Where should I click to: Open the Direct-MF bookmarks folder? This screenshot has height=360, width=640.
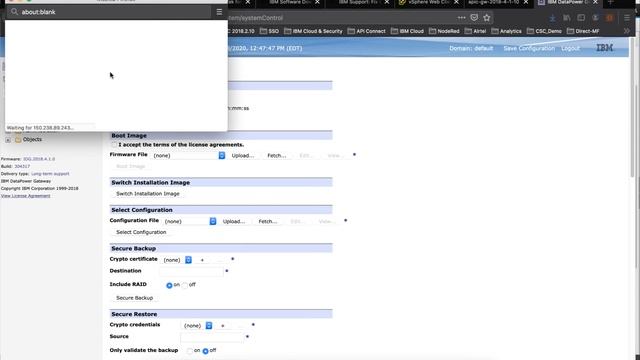pos(583,31)
